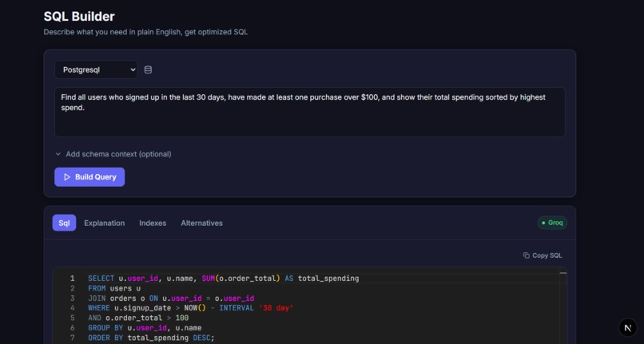Click the GROUP BY code line
This screenshot has height=344, width=644.
point(145,327)
